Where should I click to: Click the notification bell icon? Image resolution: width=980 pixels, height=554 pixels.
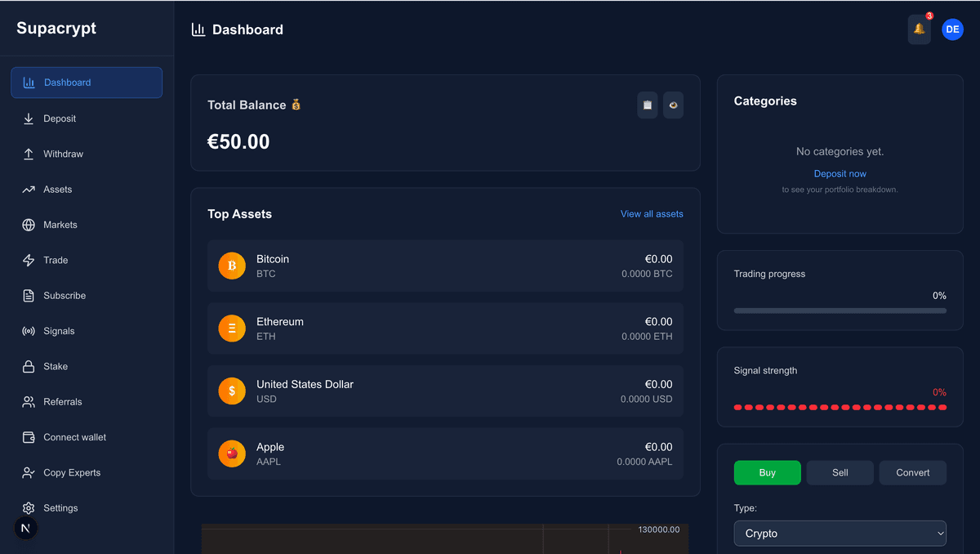click(x=919, y=29)
